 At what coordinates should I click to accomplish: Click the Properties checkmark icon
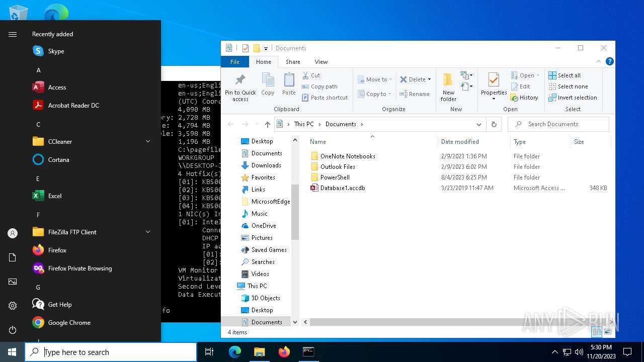[x=494, y=80]
